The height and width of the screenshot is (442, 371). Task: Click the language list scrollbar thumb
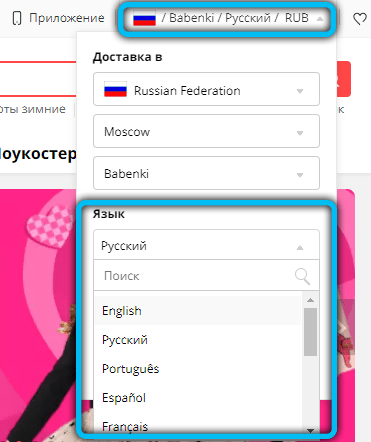pos(310,332)
